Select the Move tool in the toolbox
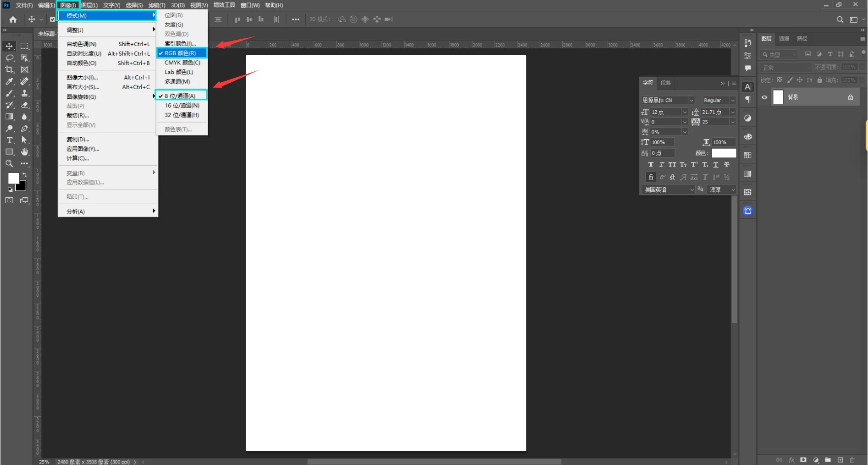This screenshot has height=465, width=868. point(9,46)
